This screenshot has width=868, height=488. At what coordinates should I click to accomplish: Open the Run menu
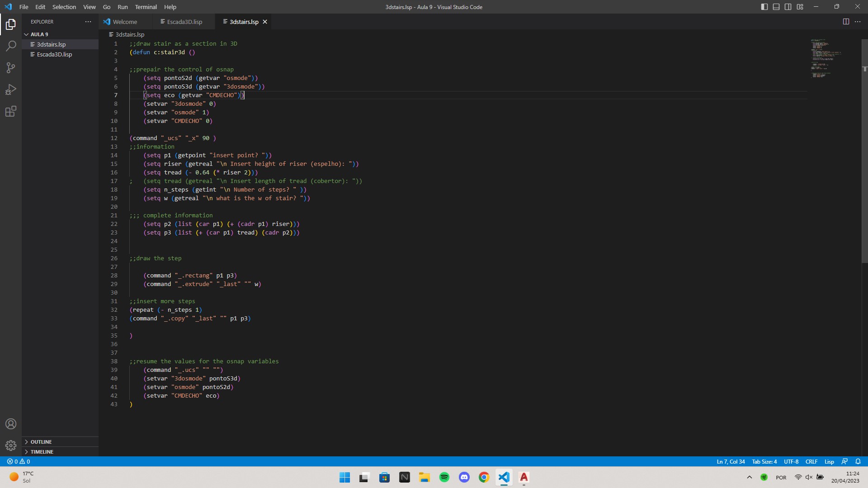point(123,7)
